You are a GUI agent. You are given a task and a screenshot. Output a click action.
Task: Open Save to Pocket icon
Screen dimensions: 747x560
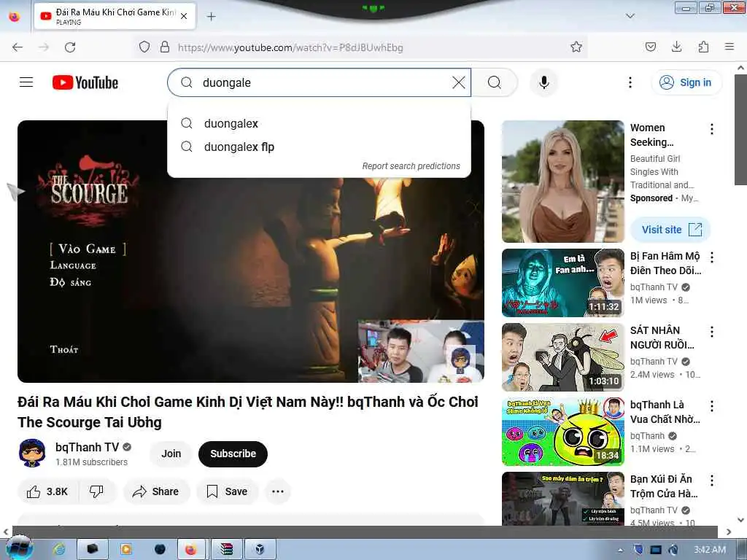point(650,47)
